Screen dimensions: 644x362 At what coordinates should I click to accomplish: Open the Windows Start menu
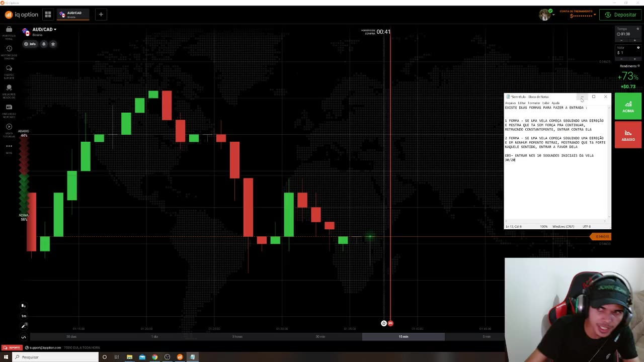tap(6, 357)
